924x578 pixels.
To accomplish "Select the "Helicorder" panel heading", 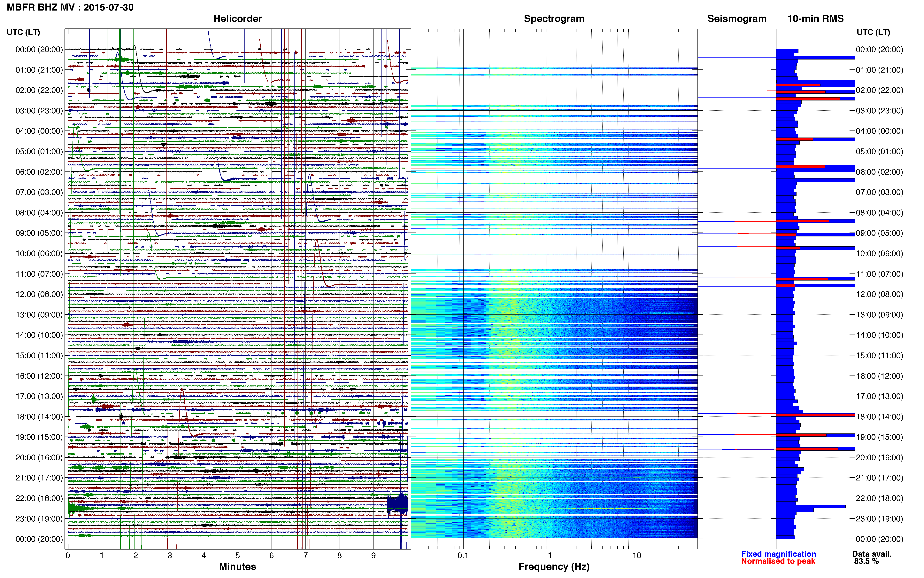I will pyautogui.click(x=238, y=18).
